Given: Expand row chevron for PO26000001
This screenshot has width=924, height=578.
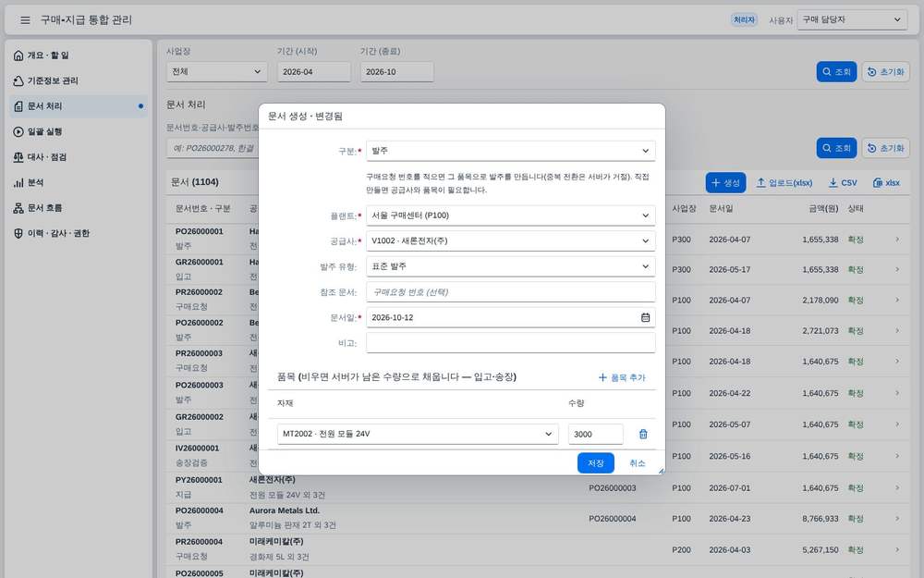Looking at the screenshot, I should click(x=897, y=239).
